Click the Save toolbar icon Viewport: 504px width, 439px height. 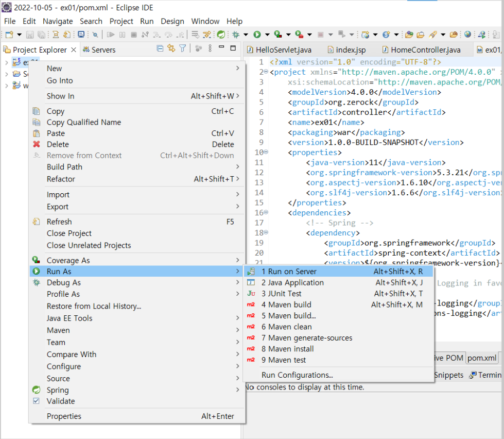pos(30,35)
